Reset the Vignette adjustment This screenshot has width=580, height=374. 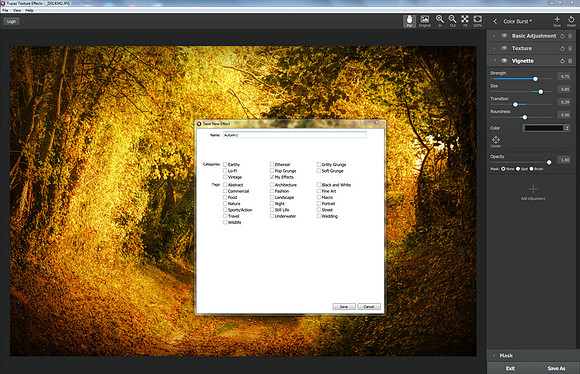click(562, 61)
